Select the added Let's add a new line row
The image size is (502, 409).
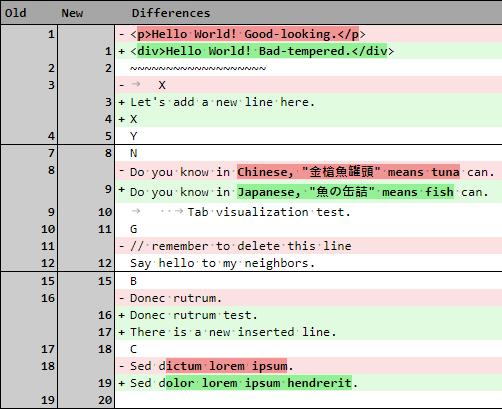tap(309, 102)
